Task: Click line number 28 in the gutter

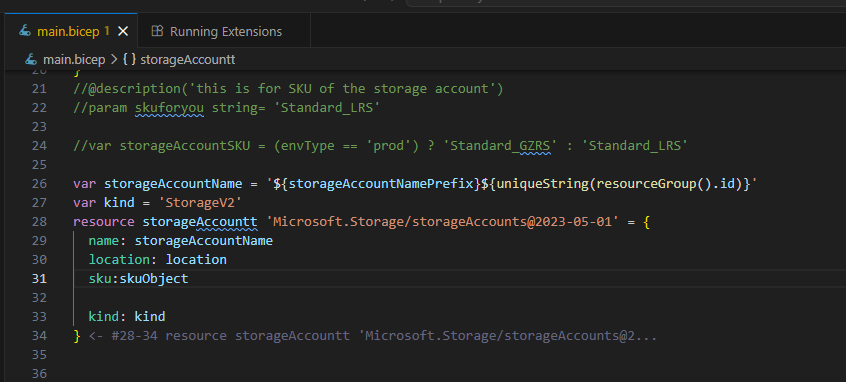Action: [x=39, y=221]
